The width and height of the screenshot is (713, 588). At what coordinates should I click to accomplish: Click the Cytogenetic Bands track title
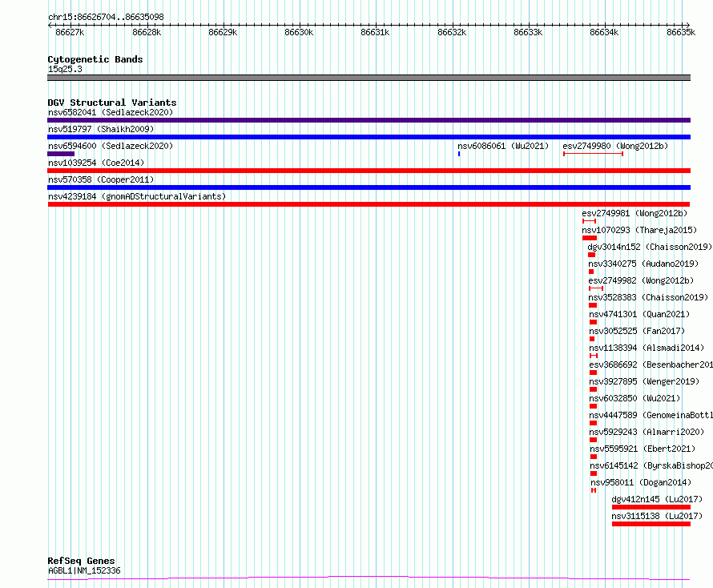(95, 59)
